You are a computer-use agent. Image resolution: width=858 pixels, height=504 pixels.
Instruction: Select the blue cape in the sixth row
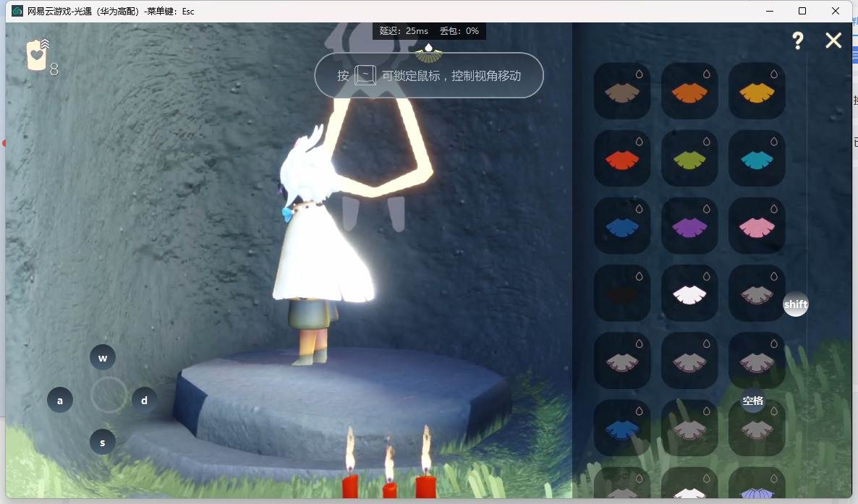[622, 428]
